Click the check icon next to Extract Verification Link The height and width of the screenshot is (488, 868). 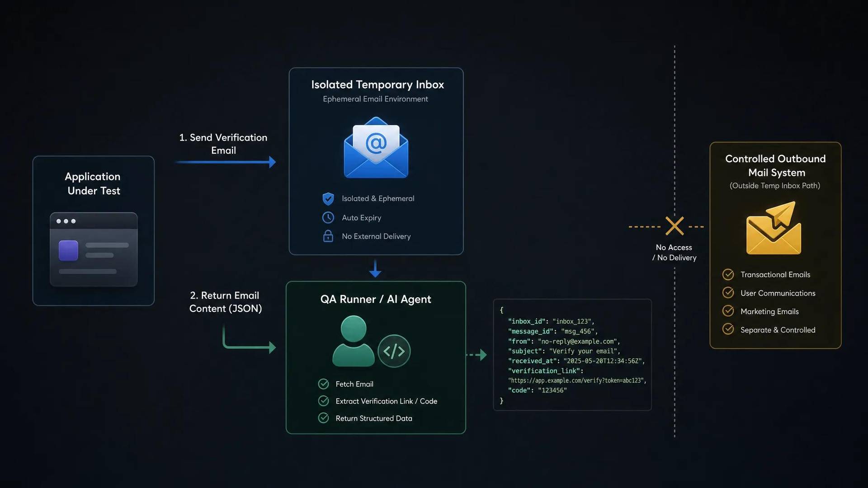[x=324, y=401]
